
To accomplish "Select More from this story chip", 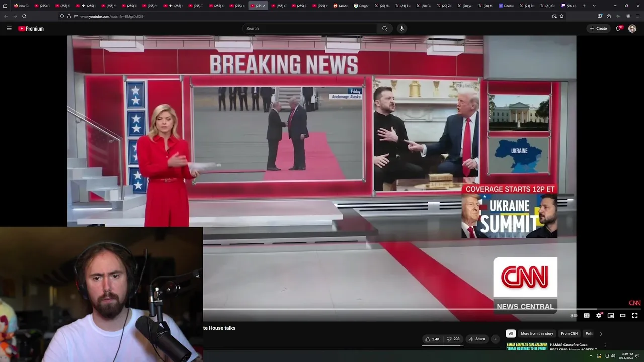I will point(537,334).
